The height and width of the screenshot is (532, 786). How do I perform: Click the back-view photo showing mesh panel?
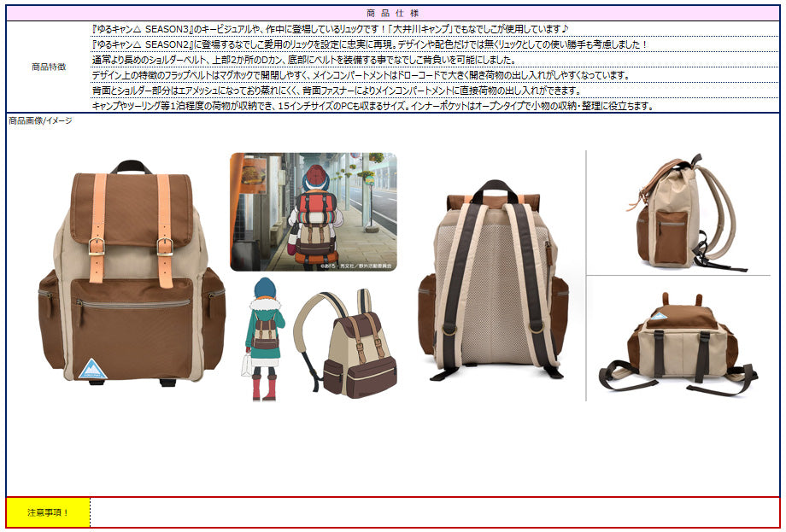[x=493, y=280]
